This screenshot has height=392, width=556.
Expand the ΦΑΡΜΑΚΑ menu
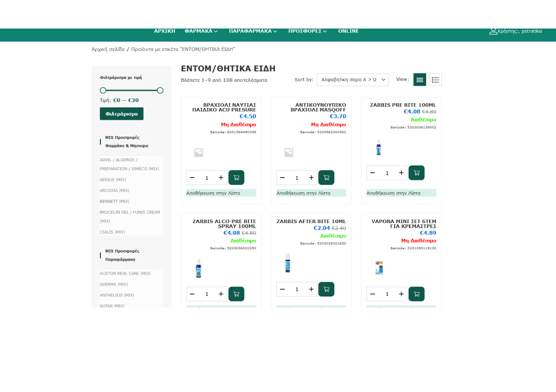[201, 31]
